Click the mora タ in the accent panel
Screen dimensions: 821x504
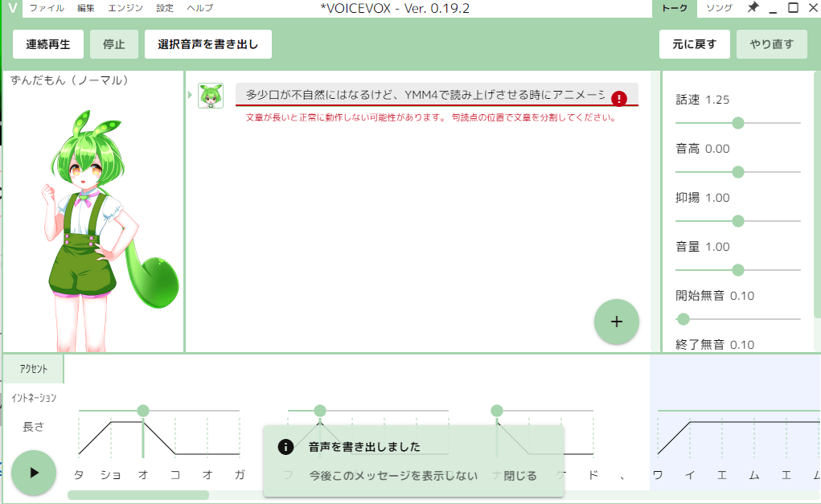[x=79, y=475]
